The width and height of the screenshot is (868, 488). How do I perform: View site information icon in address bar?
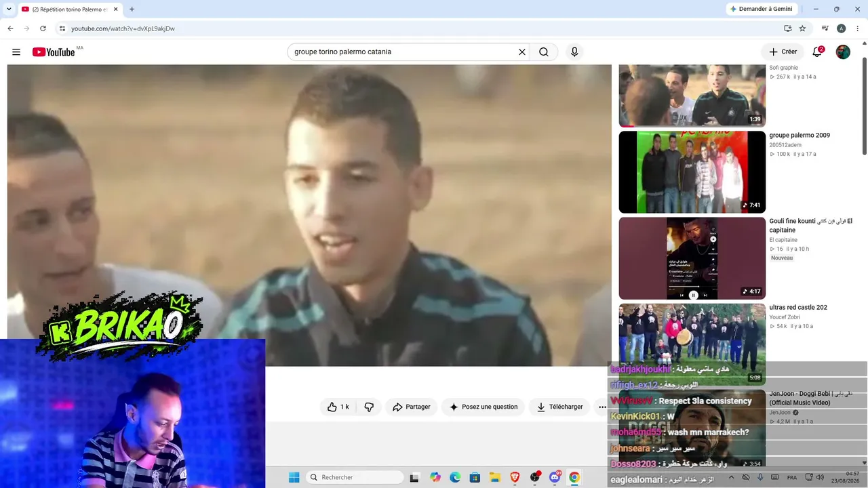pos(62,28)
